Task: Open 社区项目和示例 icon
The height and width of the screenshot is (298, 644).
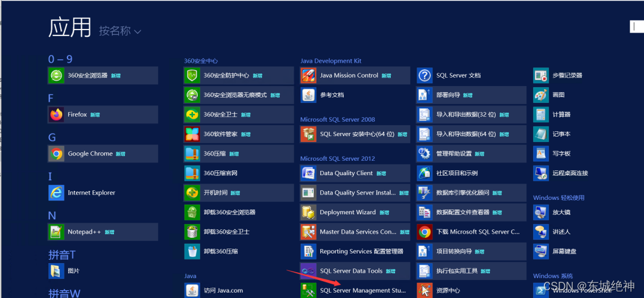Action: pos(425,173)
